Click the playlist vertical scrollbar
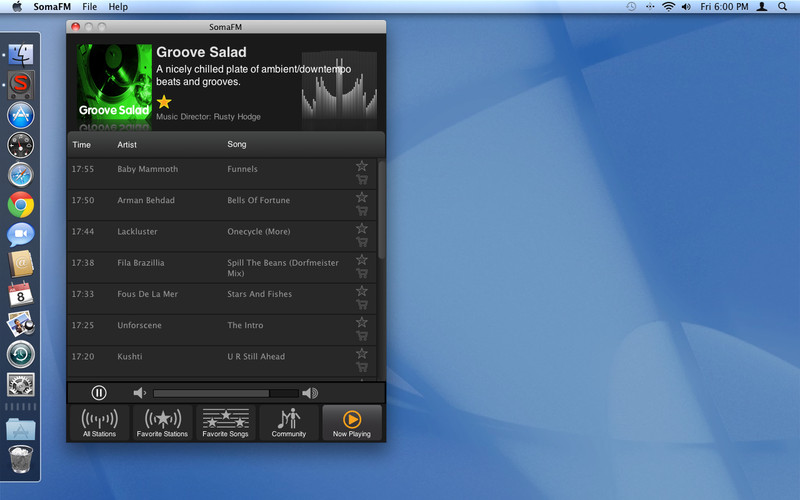Image resolution: width=800 pixels, height=500 pixels. pos(381,210)
